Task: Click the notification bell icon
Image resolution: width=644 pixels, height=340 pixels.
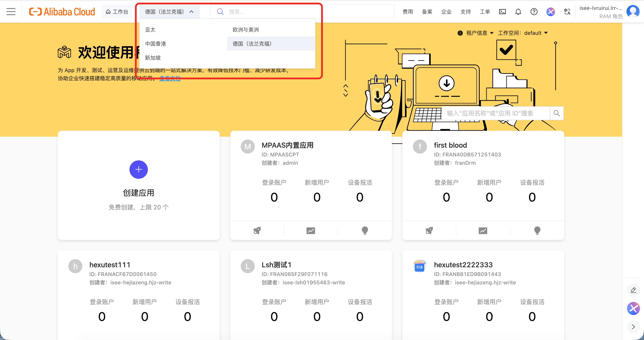Action: [x=518, y=11]
